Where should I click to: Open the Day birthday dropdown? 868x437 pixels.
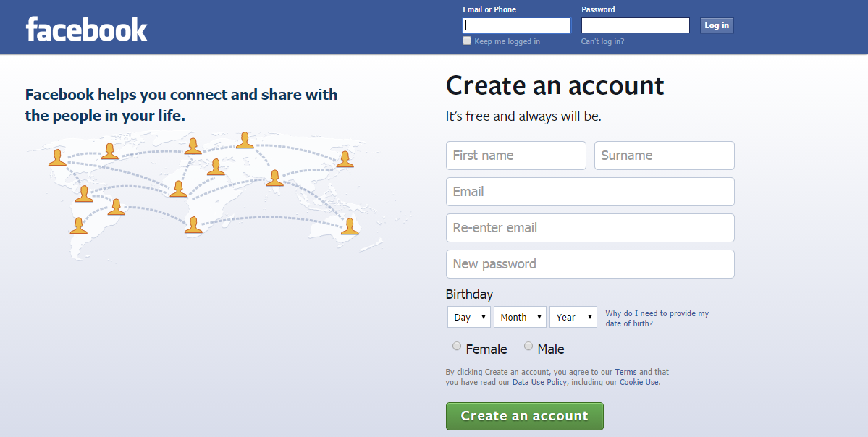[469, 317]
